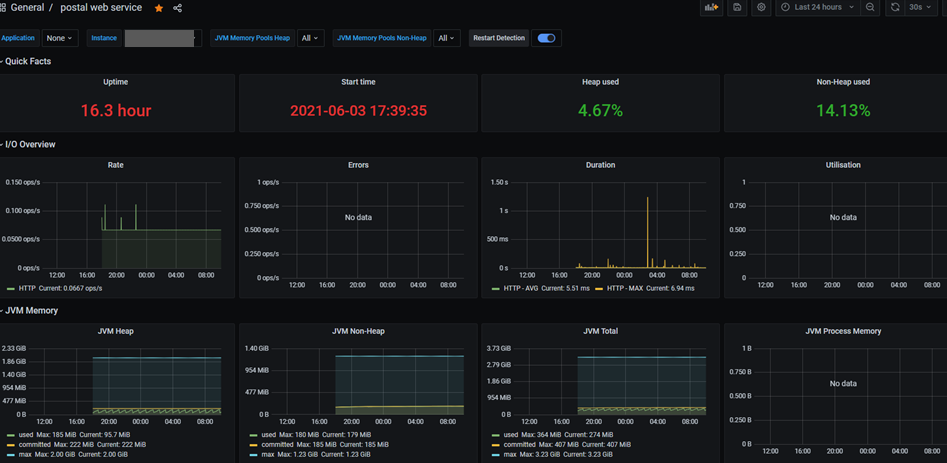
Task: Open the Start time panel title menu
Action: coord(358,82)
